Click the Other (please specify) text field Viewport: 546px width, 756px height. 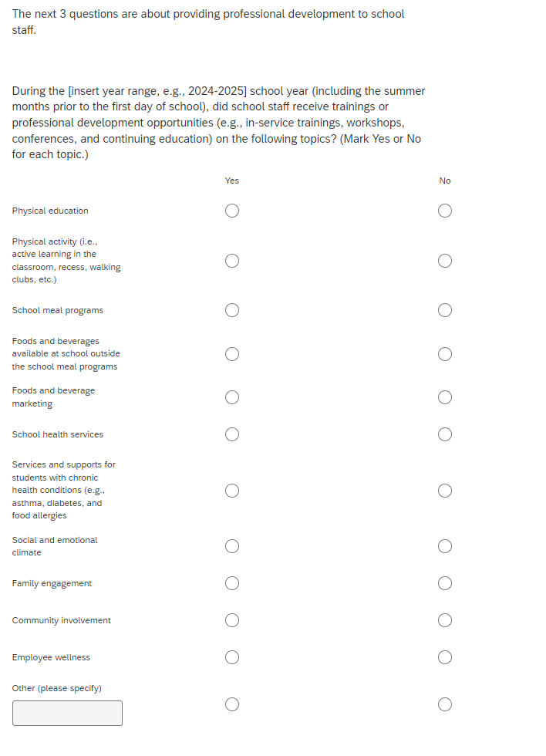coord(67,713)
